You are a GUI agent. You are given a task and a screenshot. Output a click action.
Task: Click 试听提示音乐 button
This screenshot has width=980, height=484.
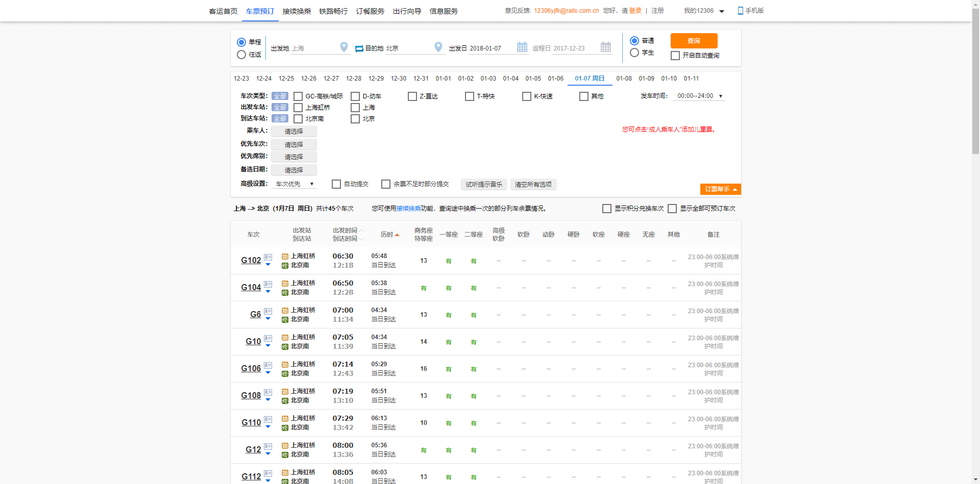[x=484, y=184]
